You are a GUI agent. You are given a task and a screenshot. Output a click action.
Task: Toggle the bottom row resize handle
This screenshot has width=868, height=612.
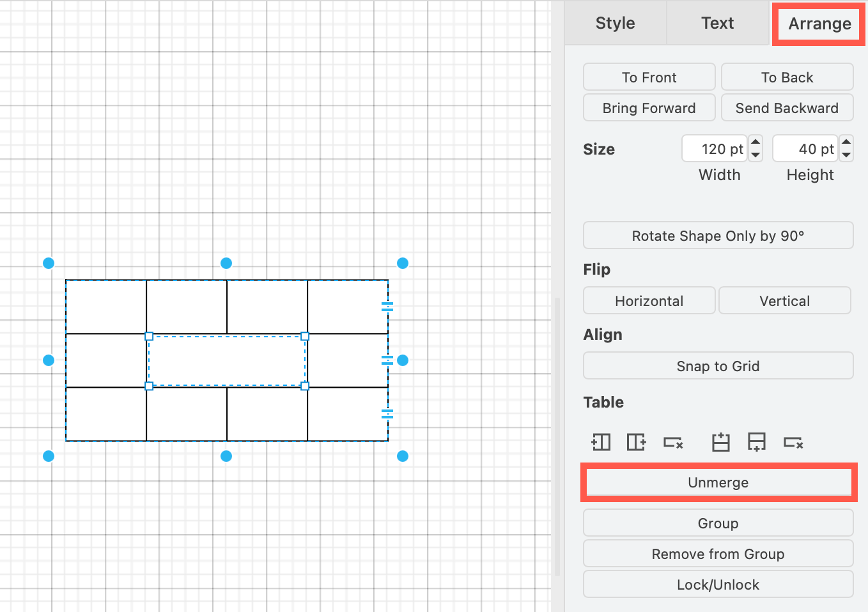[388, 414]
